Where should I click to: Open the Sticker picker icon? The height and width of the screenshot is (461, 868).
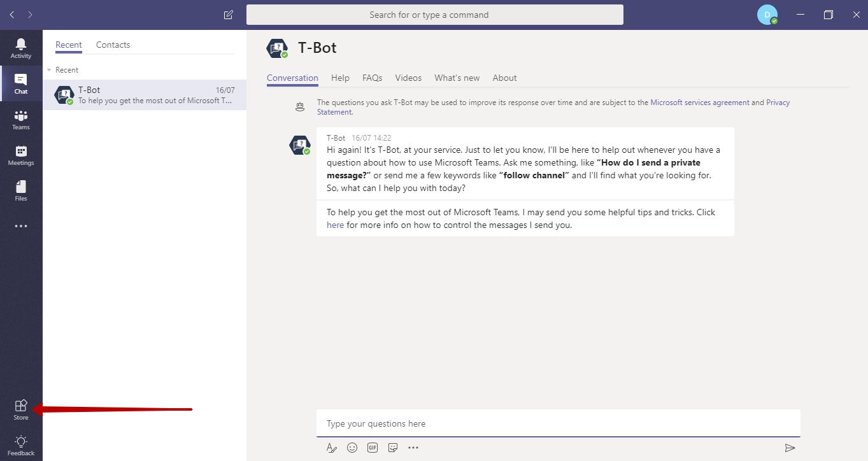coord(393,448)
